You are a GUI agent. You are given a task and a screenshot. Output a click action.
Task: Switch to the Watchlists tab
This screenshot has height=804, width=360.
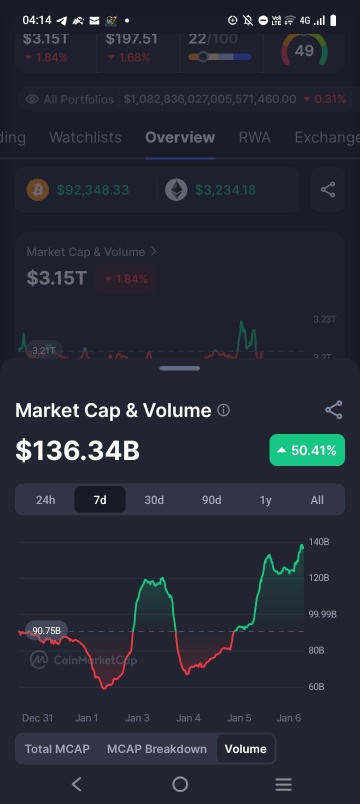click(85, 137)
